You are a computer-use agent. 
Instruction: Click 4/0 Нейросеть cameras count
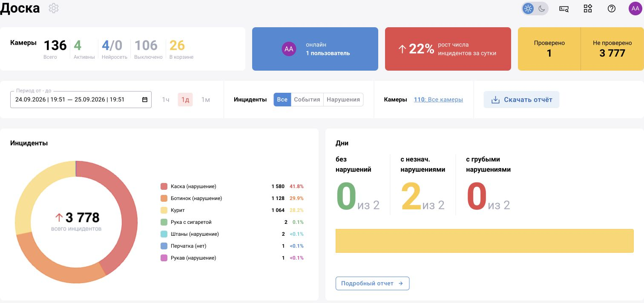point(114,49)
